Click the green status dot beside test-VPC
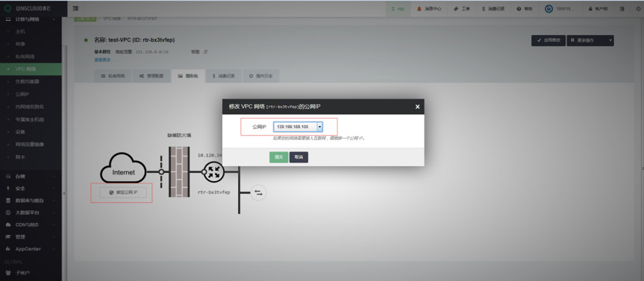This screenshot has height=281, width=644. coord(86,40)
